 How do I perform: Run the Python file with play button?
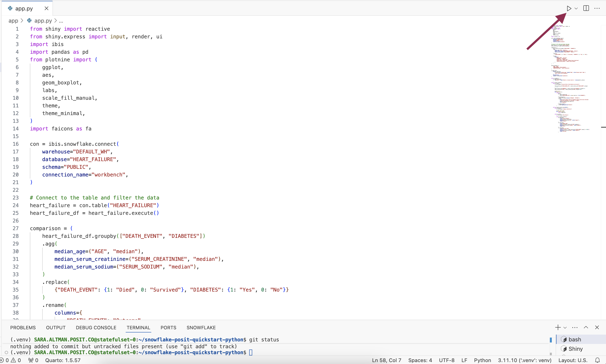569,8
